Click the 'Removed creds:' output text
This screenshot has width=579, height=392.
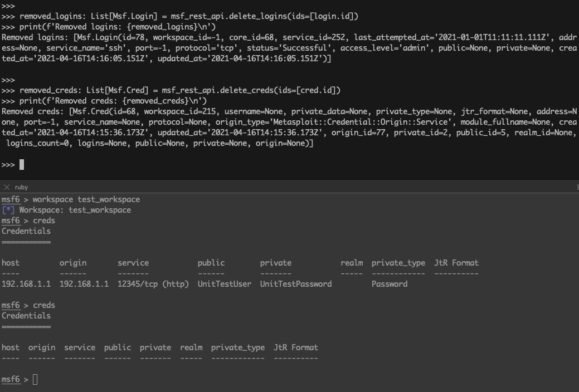point(32,111)
